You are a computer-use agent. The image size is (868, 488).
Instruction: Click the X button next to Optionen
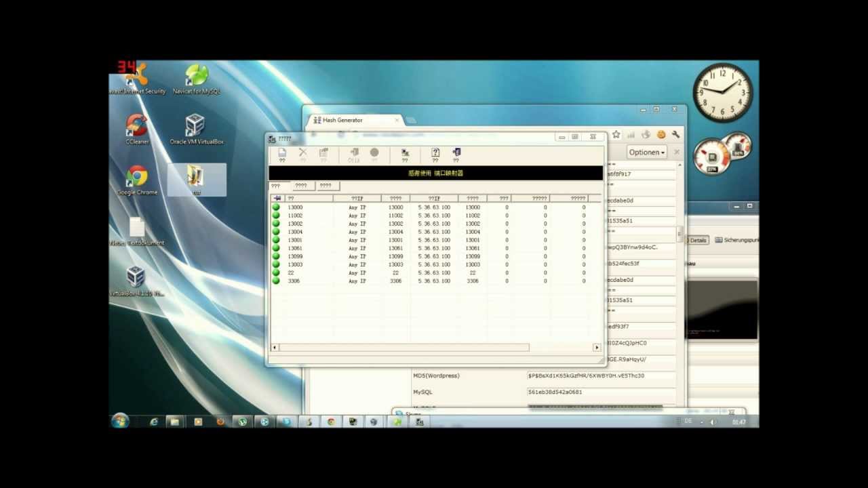coord(677,152)
